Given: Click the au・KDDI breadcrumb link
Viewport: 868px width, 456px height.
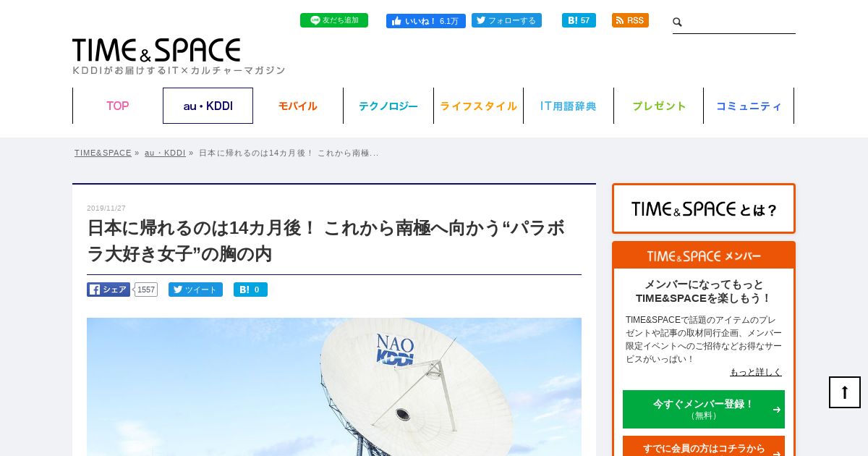Looking at the screenshot, I should pos(165,153).
